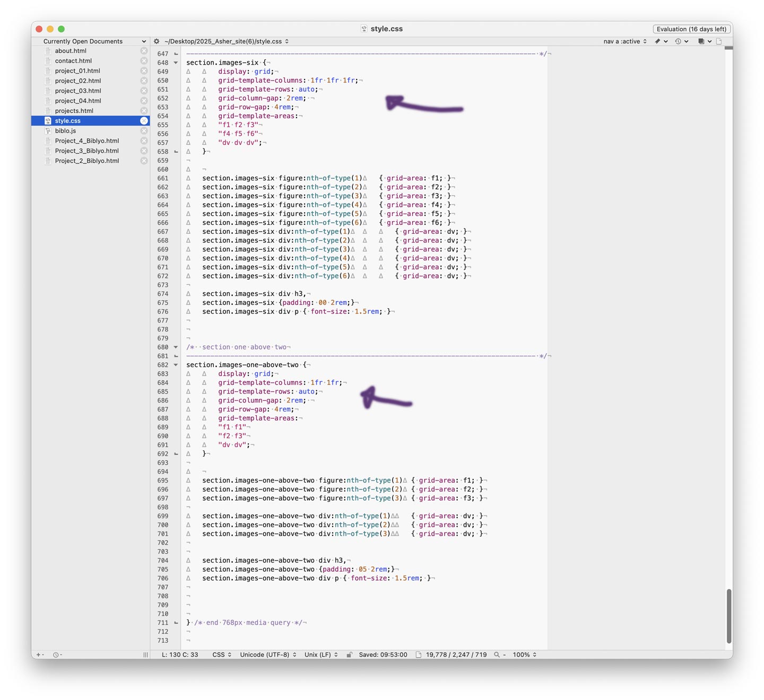Close Project_2_Biblyo.html with its x icon
This screenshot has height=700, width=764.
click(144, 161)
